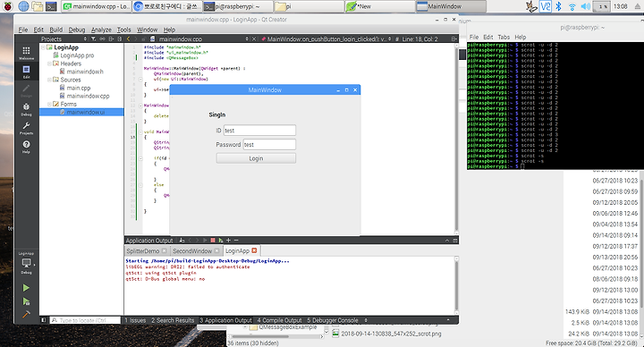Click the green Run button
The image size is (644, 347).
tap(26, 288)
